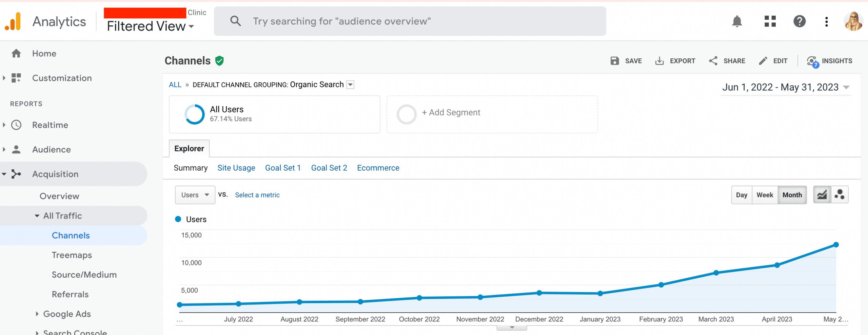The image size is (868, 335).
Task: Click the empty Add Segment circle
Action: pyautogui.click(x=407, y=114)
